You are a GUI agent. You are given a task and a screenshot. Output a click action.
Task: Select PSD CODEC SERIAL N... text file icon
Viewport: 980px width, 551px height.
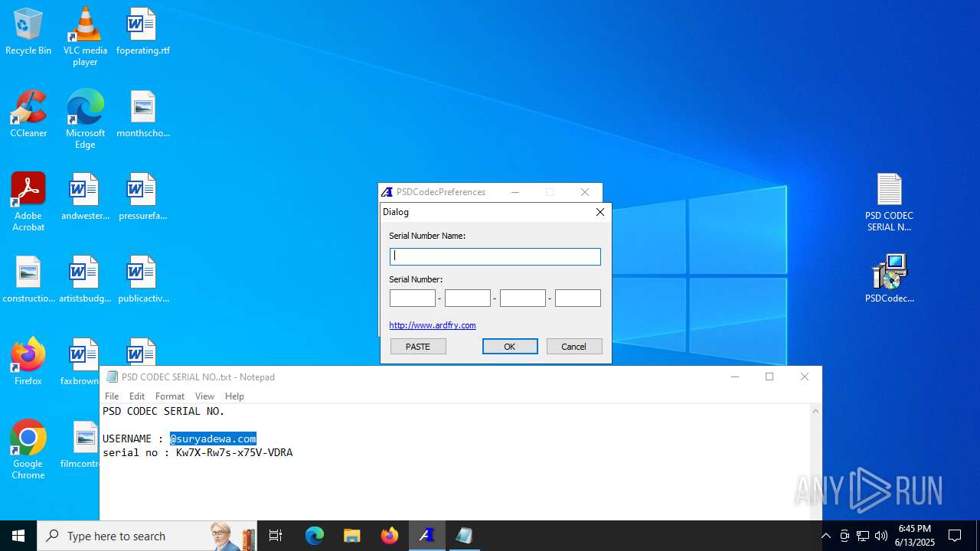click(x=890, y=202)
